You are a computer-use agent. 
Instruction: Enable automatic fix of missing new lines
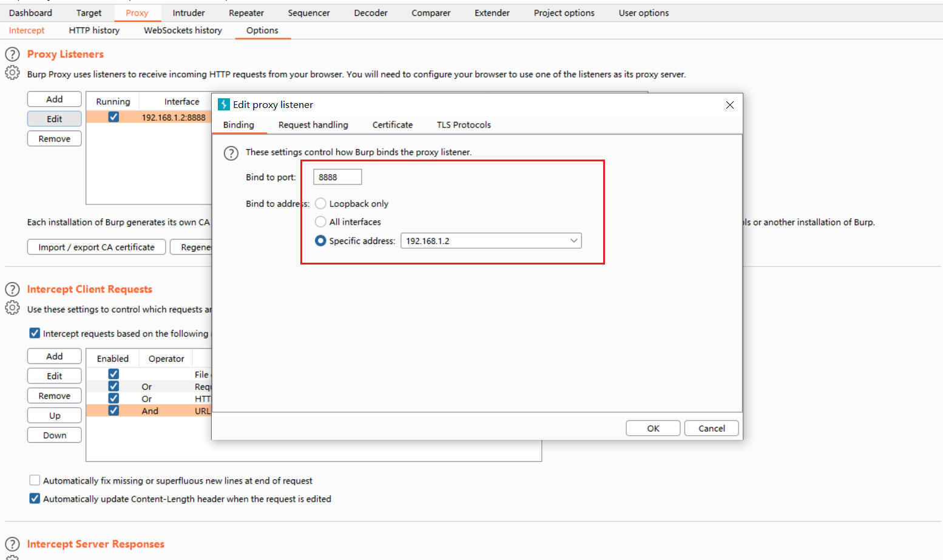pyautogui.click(x=35, y=481)
